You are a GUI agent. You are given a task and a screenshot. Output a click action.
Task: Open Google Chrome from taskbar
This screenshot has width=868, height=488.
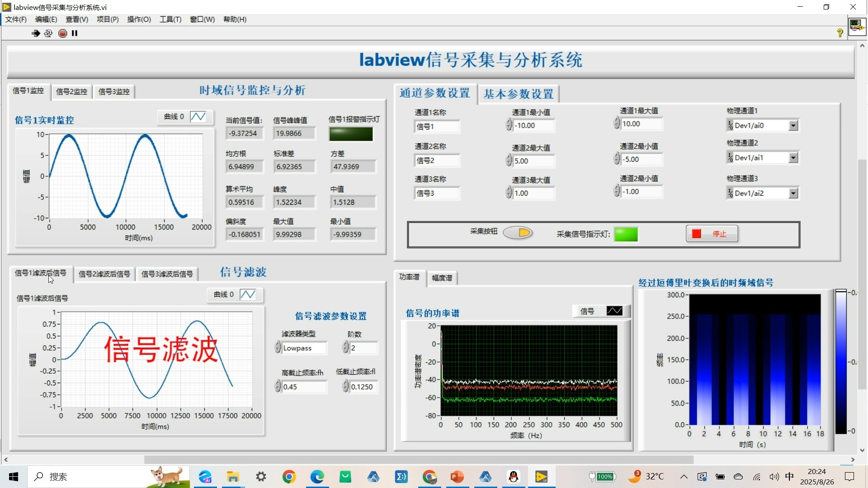point(289,477)
